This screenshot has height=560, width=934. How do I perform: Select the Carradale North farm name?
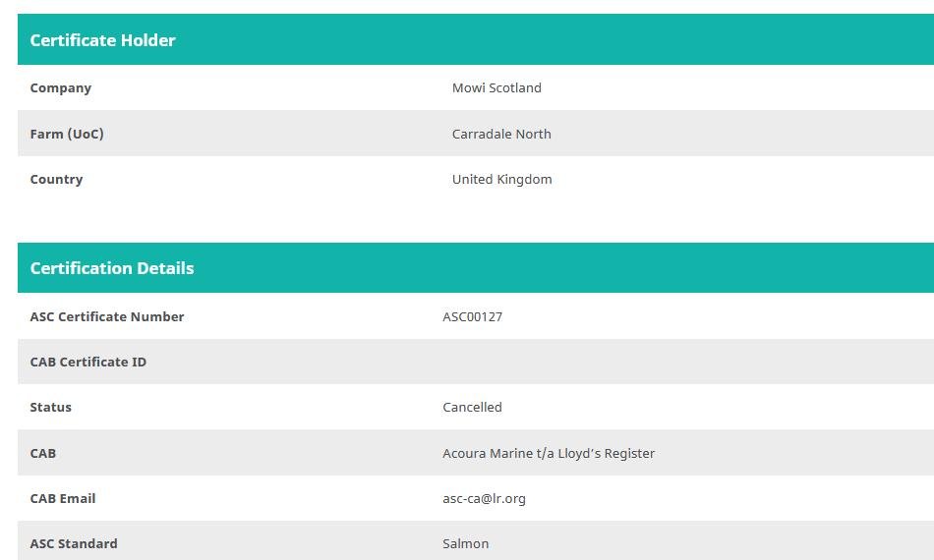point(501,134)
